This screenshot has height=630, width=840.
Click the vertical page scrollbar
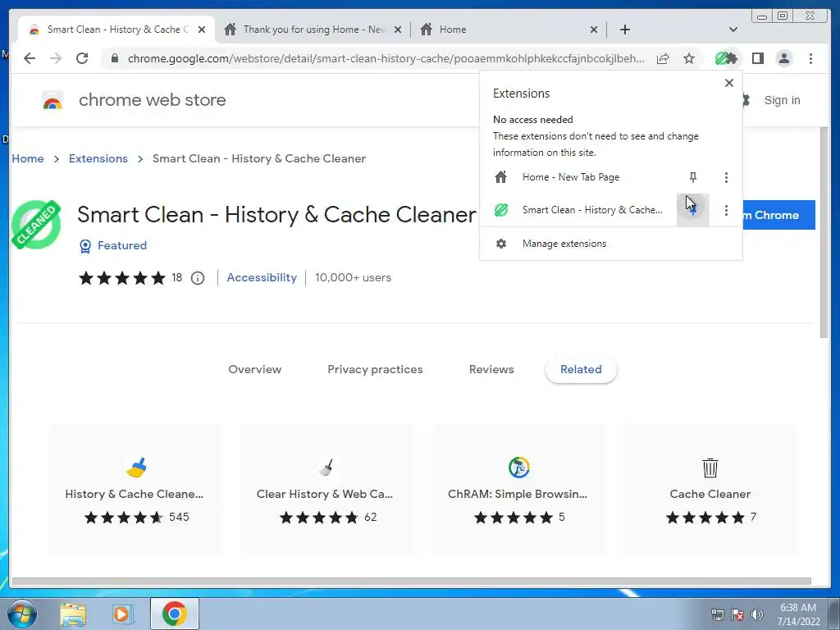(x=824, y=232)
